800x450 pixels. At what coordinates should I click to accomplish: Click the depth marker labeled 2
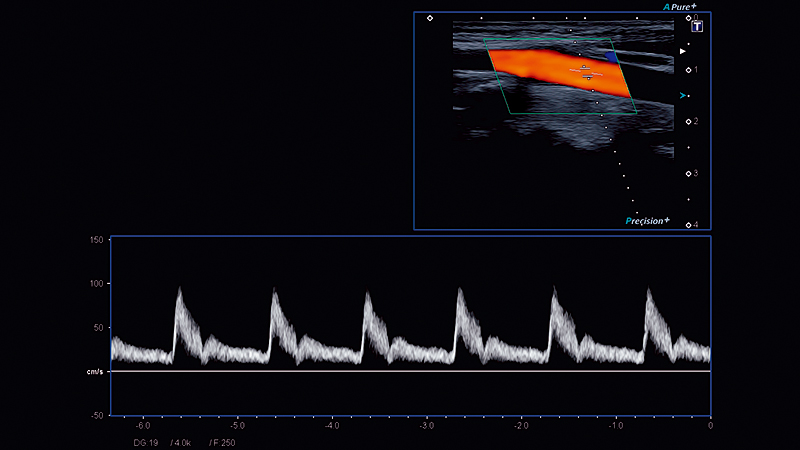pos(689,121)
